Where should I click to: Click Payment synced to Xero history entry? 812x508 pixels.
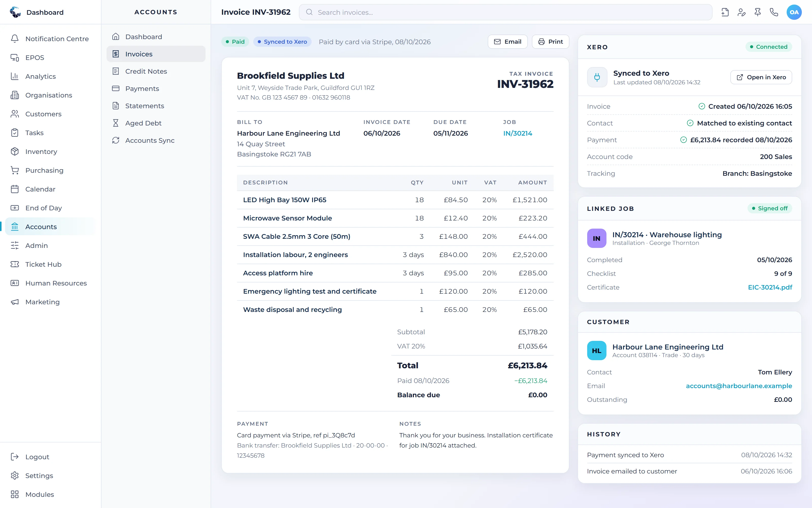[689, 455]
